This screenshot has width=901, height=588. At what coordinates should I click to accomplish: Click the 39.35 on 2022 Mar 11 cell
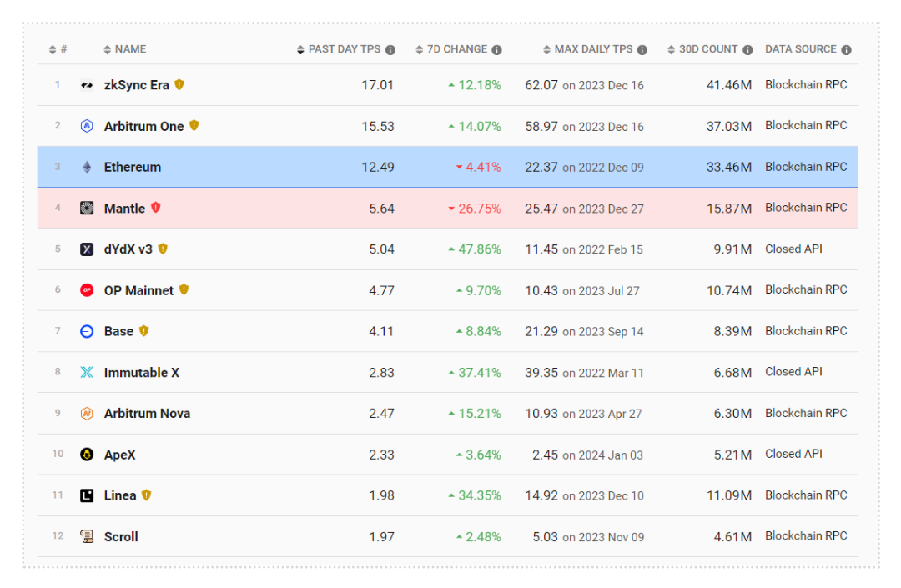[x=584, y=373]
